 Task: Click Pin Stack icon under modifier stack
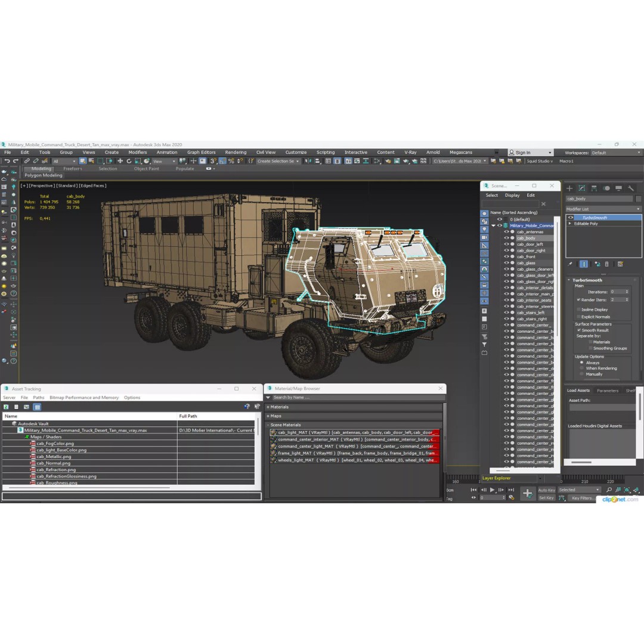570,264
